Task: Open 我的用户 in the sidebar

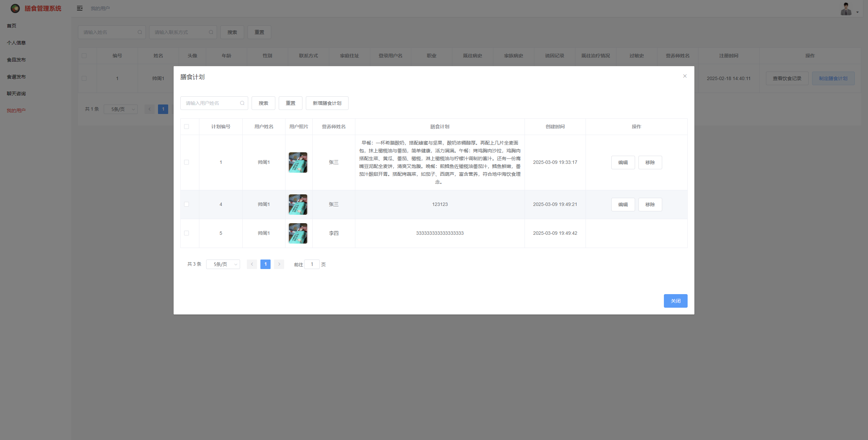Action: click(36, 111)
